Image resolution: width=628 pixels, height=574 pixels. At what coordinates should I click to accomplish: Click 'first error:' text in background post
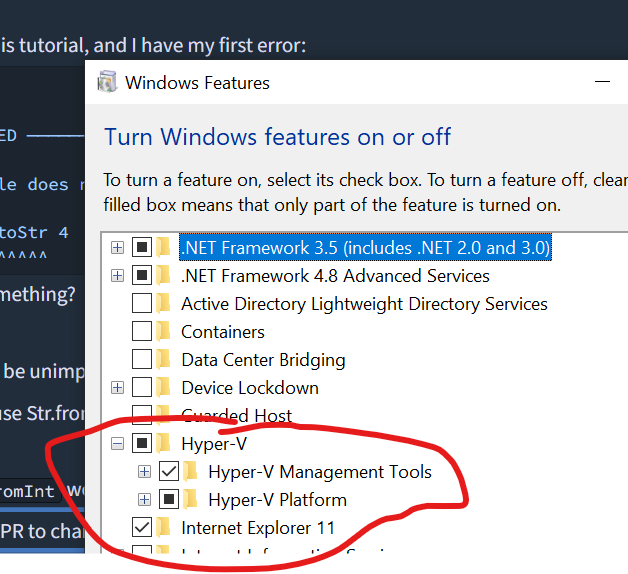262,45
